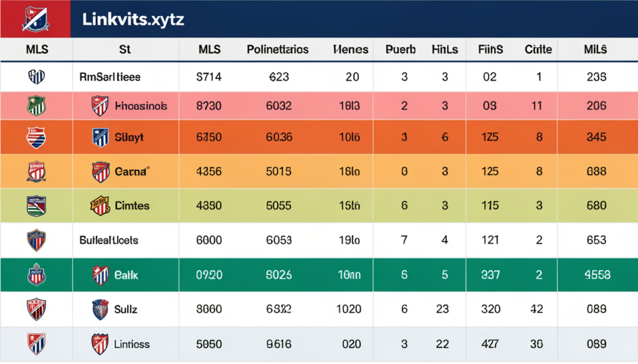
Task: Select the yellow crest next to Cimtes
Action: (x=100, y=205)
